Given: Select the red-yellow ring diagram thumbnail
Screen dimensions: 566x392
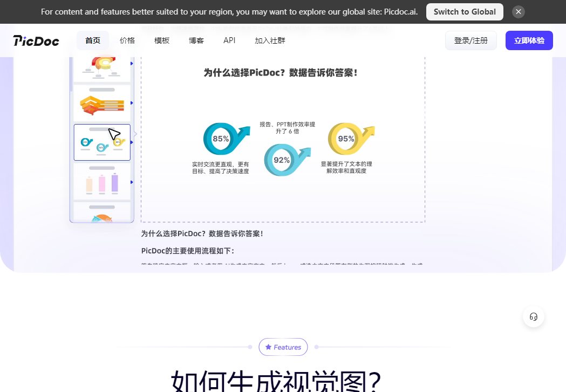Looking at the screenshot, I should pyautogui.click(x=102, y=69).
